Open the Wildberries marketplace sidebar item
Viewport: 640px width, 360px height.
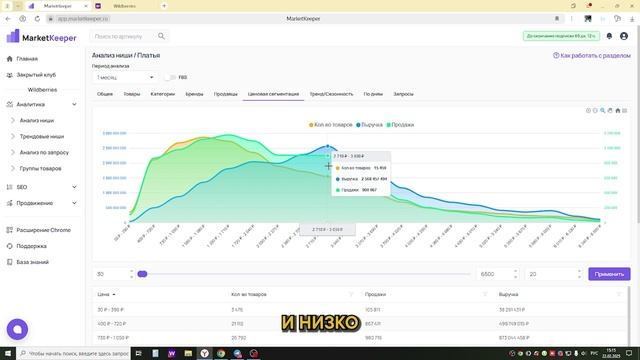(42, 90)
